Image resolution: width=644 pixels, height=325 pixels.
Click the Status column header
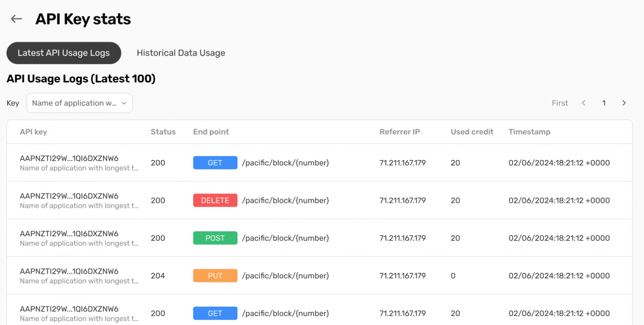click(x=163, y=132)
